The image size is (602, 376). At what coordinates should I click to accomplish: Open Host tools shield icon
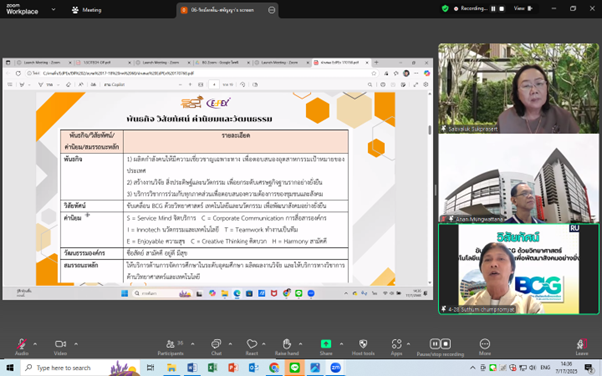point(363,344)
